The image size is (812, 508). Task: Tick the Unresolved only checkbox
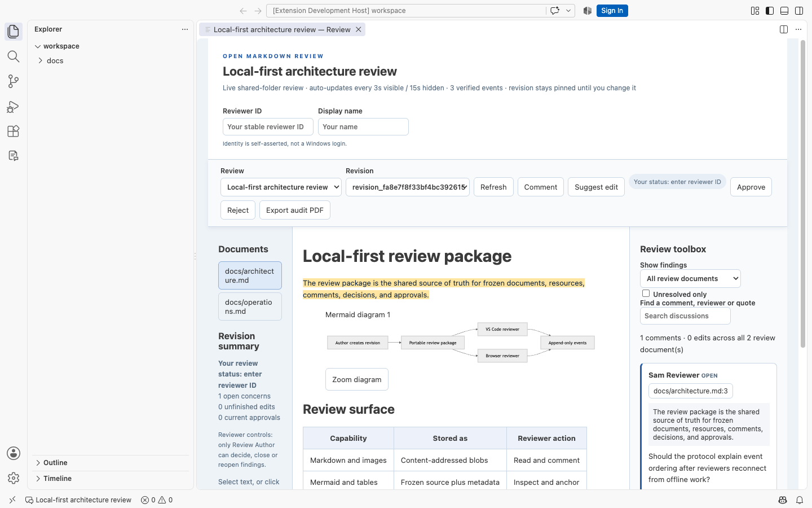646,294
